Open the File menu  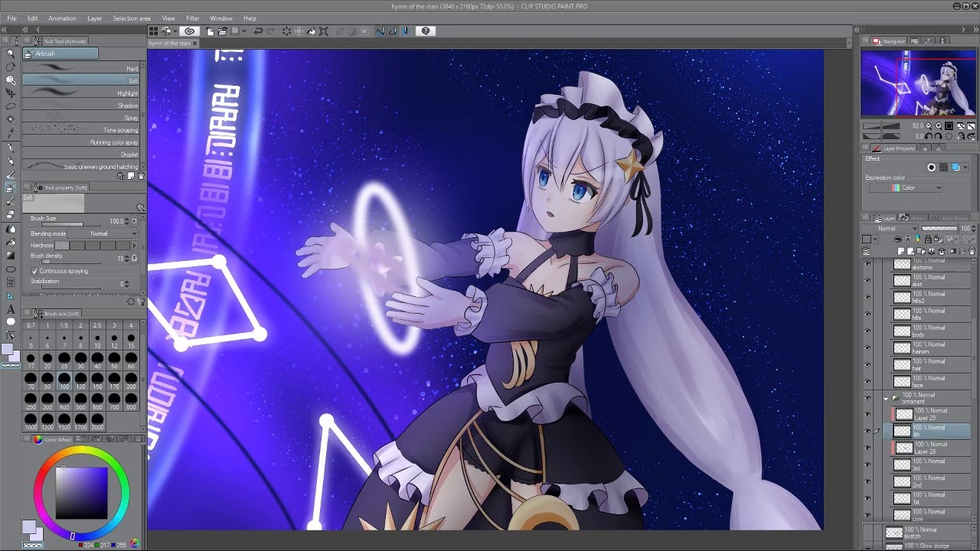[x=11, y=18]
